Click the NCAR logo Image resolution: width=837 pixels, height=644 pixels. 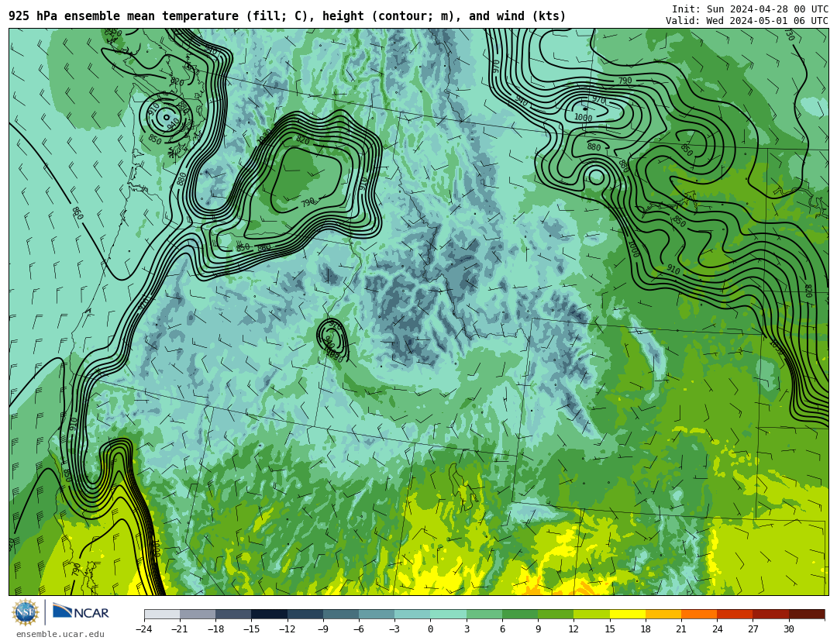81,612
